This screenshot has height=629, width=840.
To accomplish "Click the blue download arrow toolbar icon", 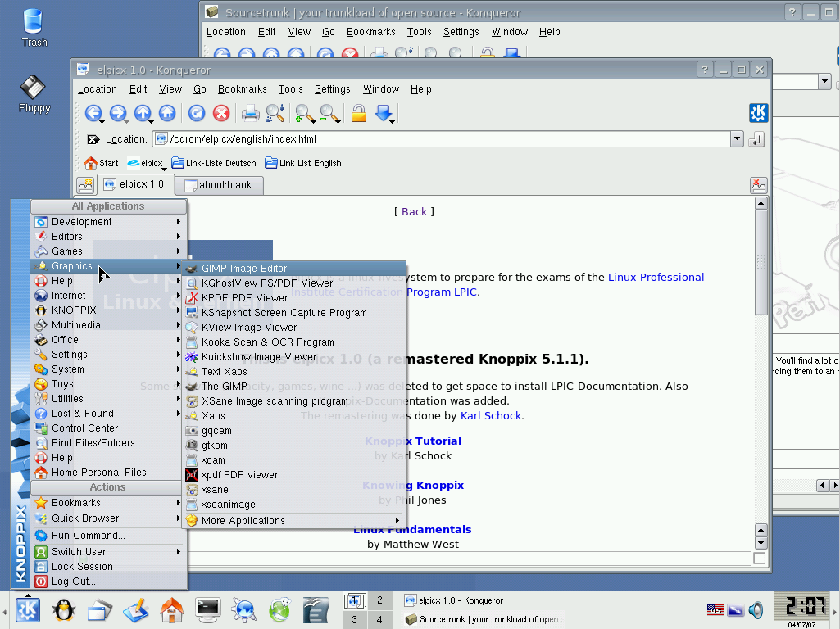I will (384, 113).
